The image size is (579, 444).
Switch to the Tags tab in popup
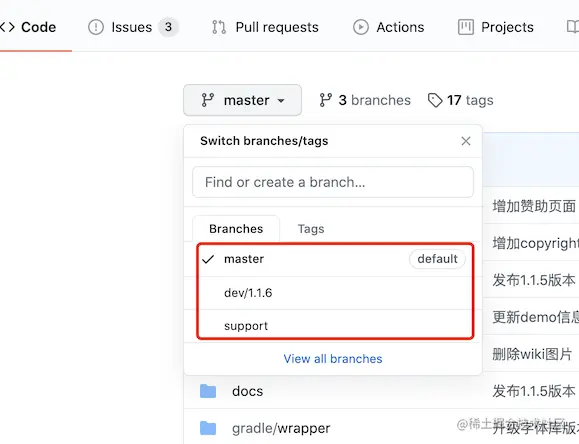311,229
